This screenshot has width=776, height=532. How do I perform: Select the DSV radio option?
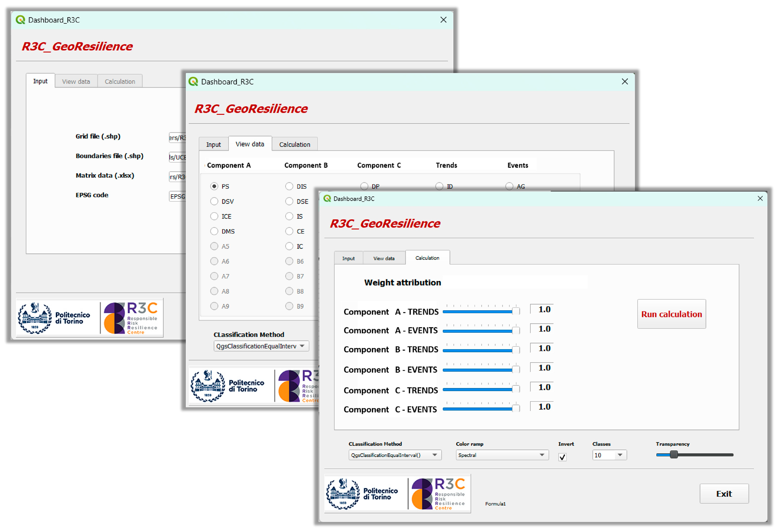pos(214,201)
